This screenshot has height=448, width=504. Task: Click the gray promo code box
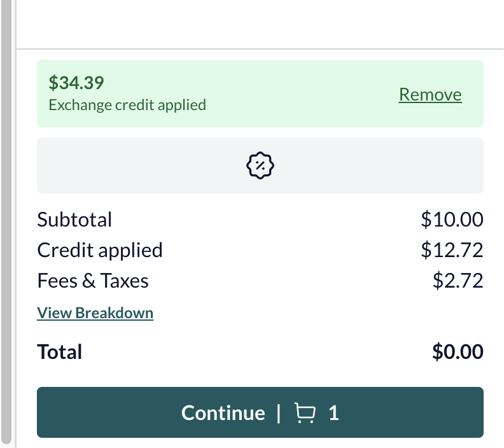[x=260, y=165]
